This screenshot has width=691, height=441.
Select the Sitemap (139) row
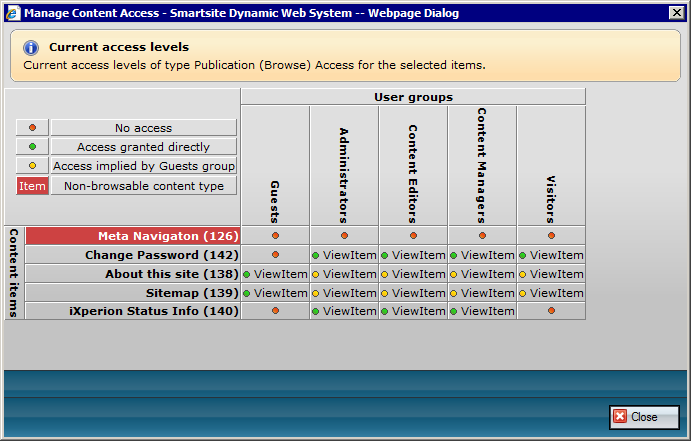click(133, 293)
